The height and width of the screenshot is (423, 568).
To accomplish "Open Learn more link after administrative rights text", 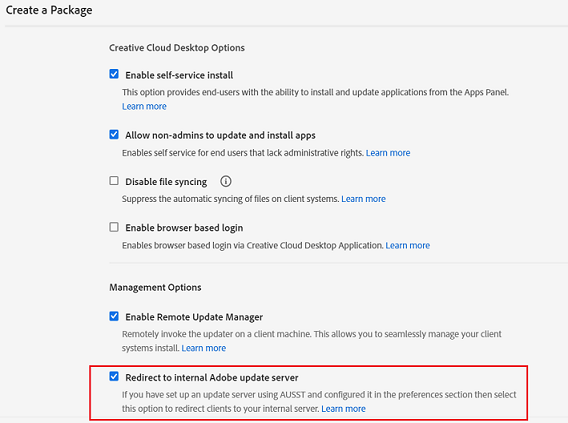I will coord(388,153).
